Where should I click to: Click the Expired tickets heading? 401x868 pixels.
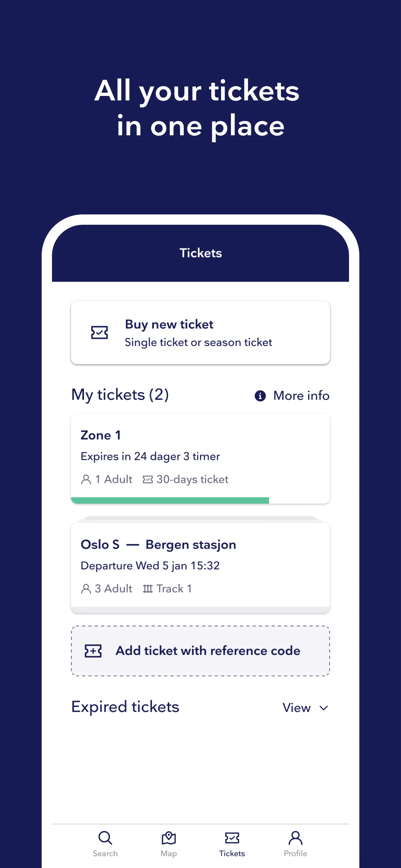click(x=125, y=707)
